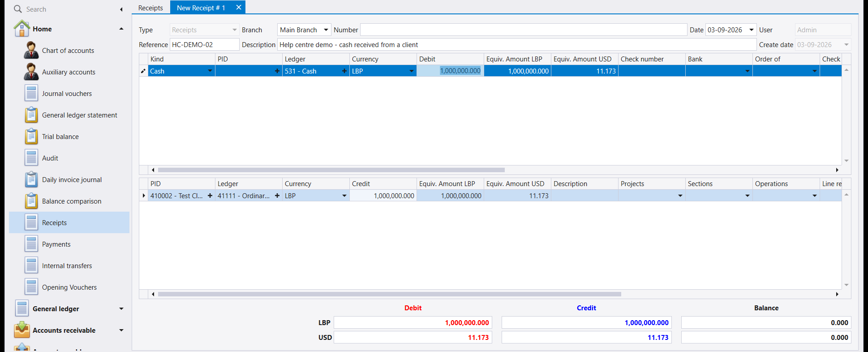Image resolution: width=868 pixels, height=352 pixels.
Task: Open the Date picker dropdown
Action: pyautogui.click(x=752, y=30)
